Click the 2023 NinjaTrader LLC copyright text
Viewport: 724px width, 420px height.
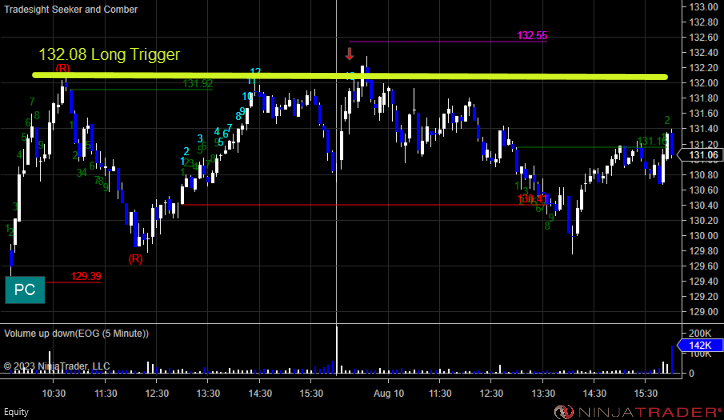click(57, 366)
